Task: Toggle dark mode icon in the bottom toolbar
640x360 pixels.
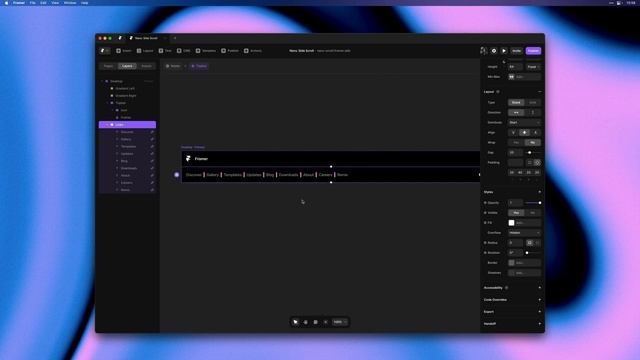Action: pos(326,322)
